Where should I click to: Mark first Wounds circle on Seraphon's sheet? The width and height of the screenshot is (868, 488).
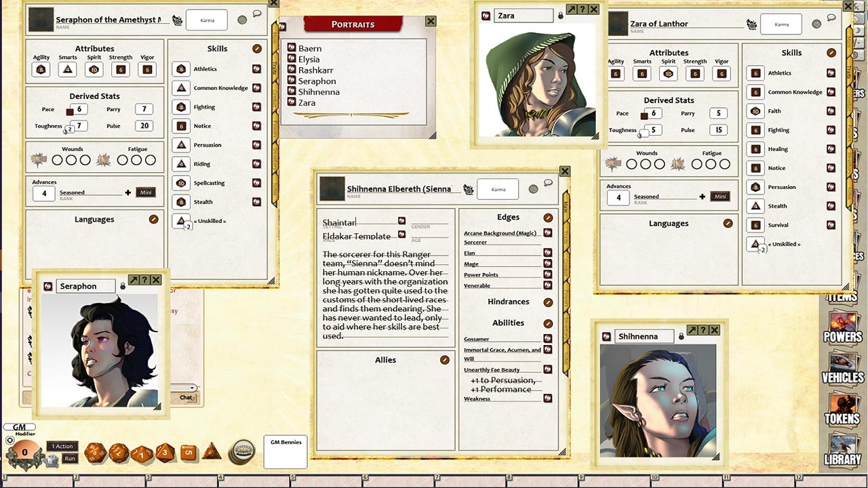57,161
